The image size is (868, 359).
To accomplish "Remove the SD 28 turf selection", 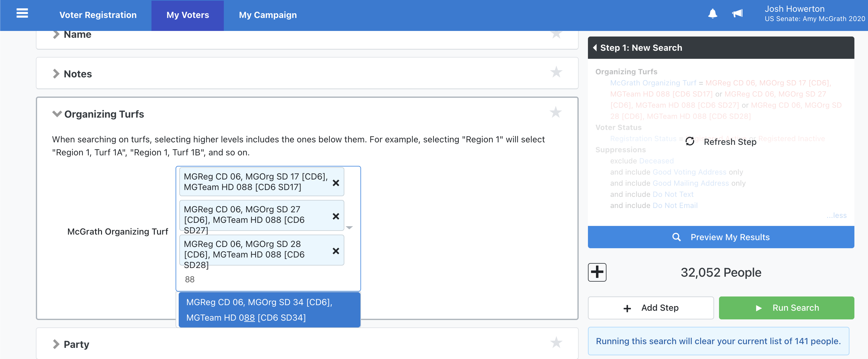I will pyautogui.click(x=336, y=251).
